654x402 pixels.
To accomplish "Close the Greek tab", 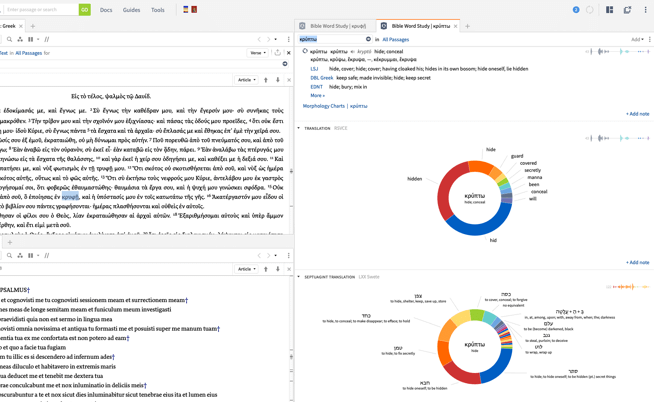I will (x=21, y=26).
